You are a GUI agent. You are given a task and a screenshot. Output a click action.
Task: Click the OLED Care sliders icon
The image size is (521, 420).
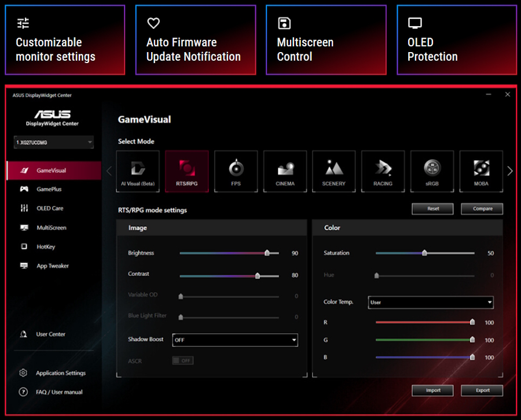click(x=24, y=208)
